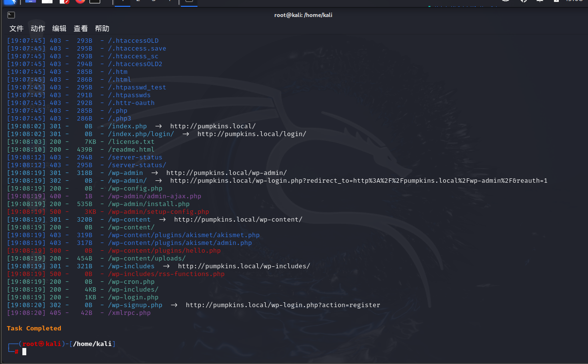
Task: Click the /.htpasswd_test path
Action: [137, 87]
